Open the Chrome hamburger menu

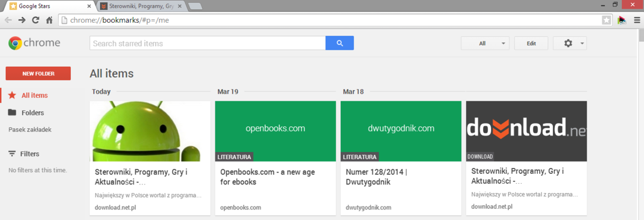(x=636, y=20)
